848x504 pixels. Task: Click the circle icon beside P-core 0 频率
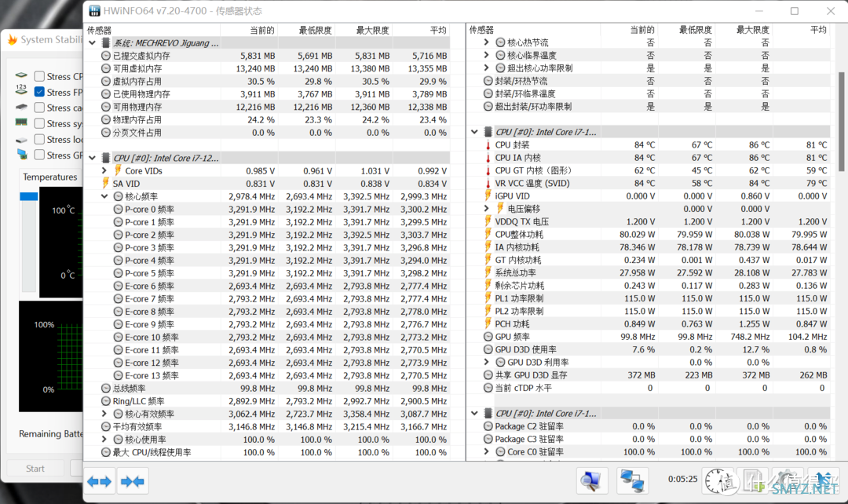click(x=118, y=210)
